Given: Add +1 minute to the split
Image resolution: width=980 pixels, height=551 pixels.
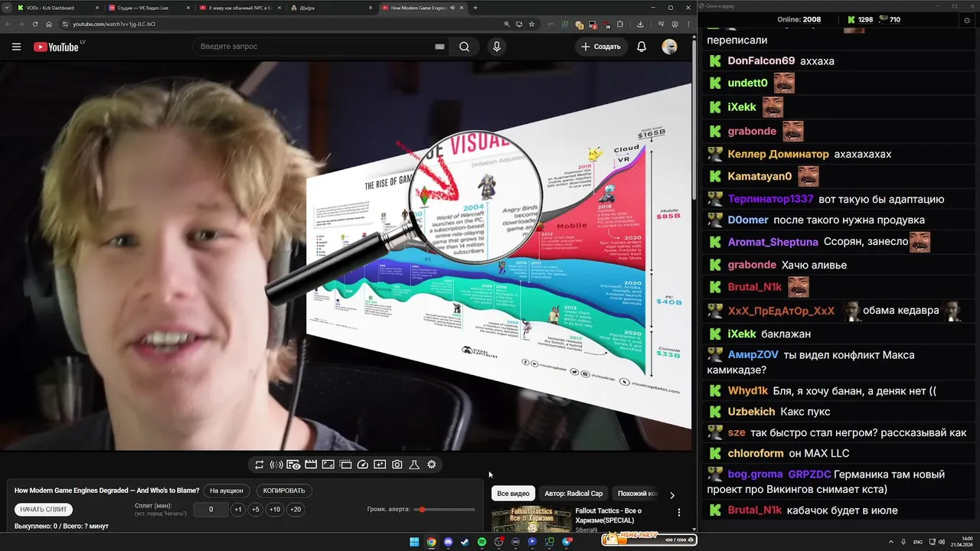Looking at the screenshot, I should [x=238, y=510].
